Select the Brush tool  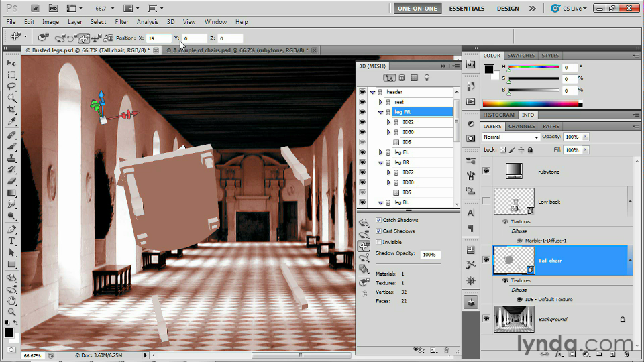click(x=11, y=146)
